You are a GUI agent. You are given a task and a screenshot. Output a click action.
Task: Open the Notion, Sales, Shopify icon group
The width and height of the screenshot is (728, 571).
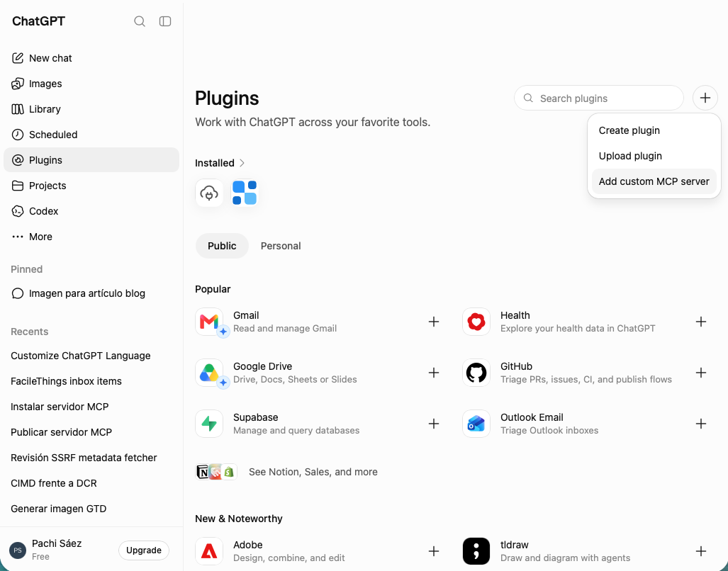point(216,472)
